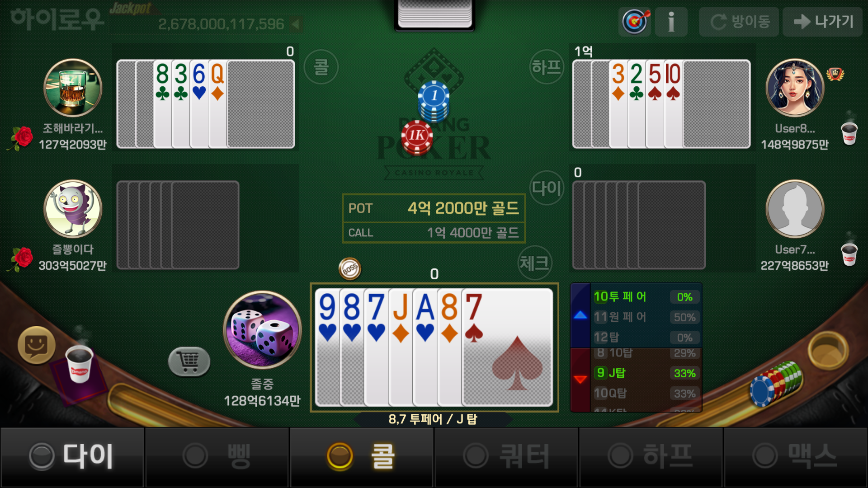Click the 방이동 change room button
Screen dimensions: 868x488
coord(739,22)
